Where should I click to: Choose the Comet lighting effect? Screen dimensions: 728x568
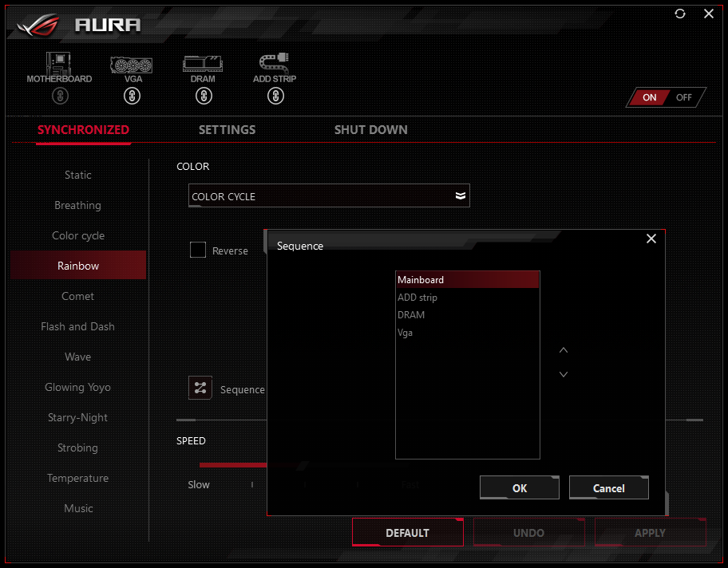click(78, 296)
